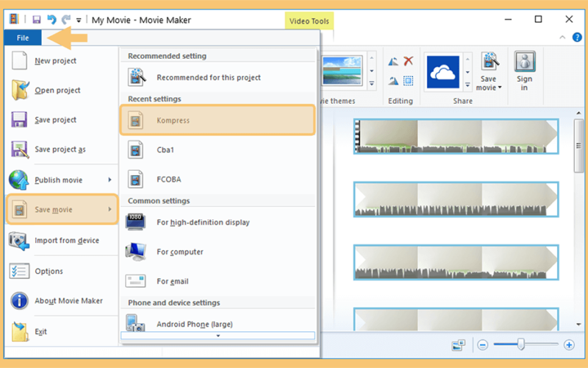Click the Cba1 setting file icon

pos(135,150)
